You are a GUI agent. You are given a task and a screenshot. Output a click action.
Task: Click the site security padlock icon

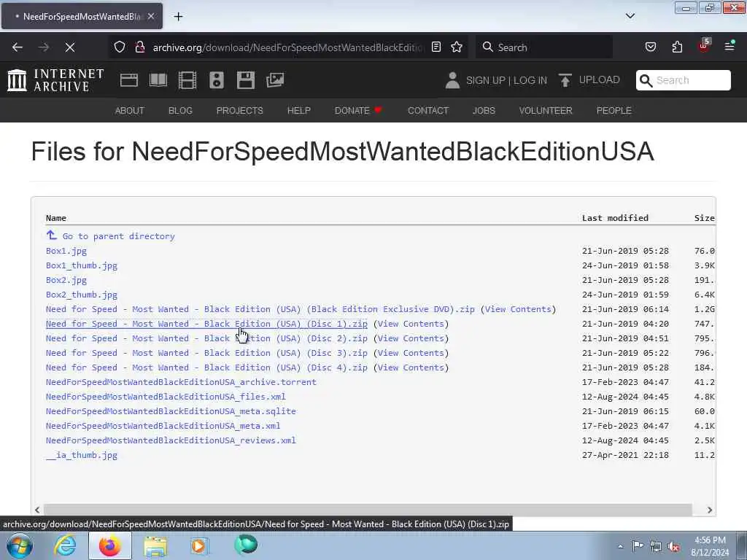tap(139, 47)
